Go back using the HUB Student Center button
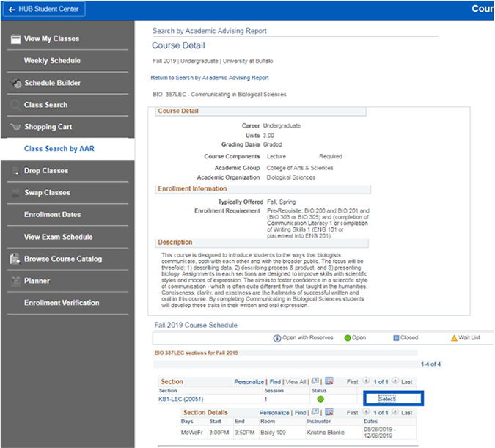 coord(44,10)
